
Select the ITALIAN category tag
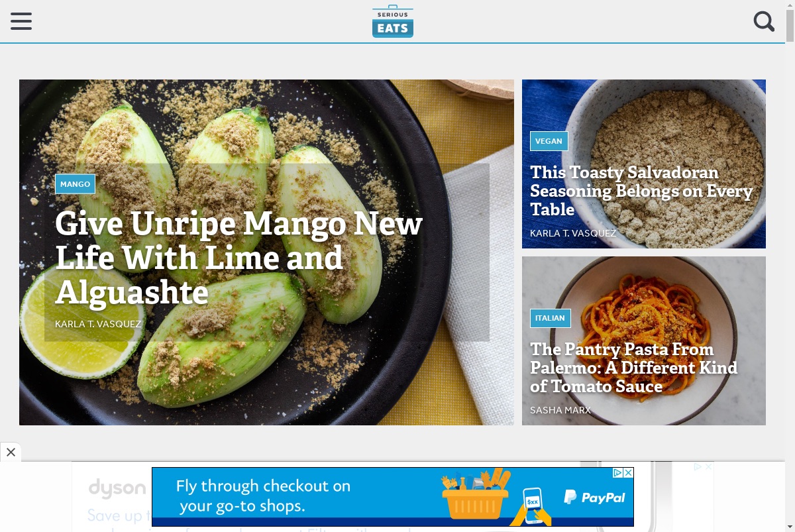pos(550,318)
